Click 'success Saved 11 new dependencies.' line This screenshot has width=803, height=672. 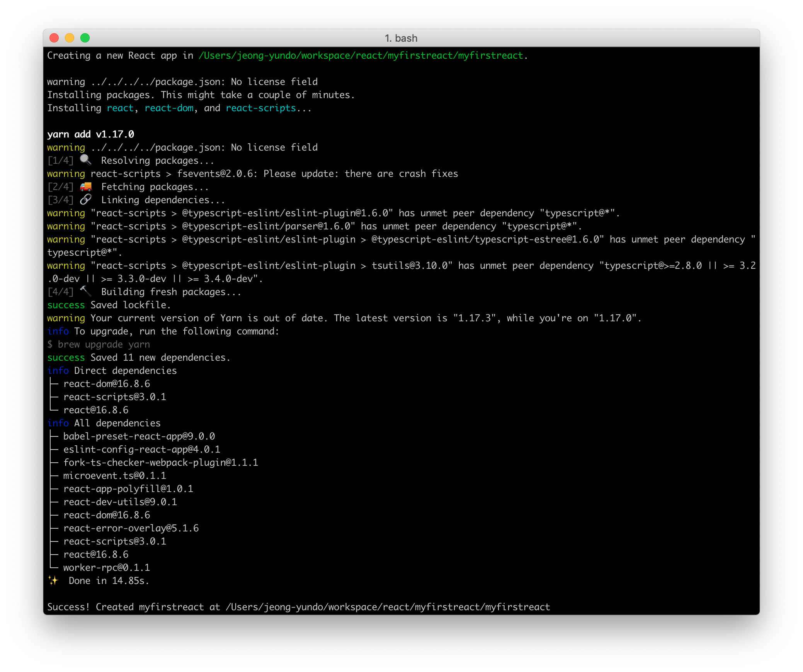tap(139, 357)
